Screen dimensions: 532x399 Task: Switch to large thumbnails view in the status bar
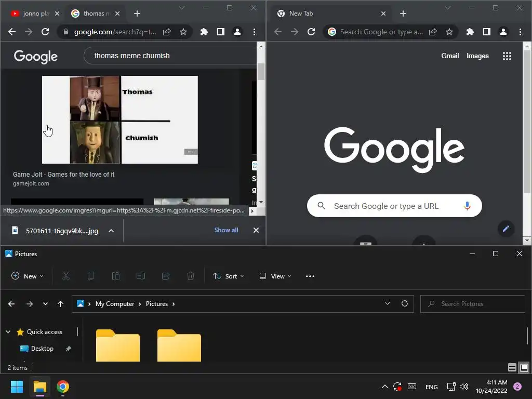click(524, 367)
